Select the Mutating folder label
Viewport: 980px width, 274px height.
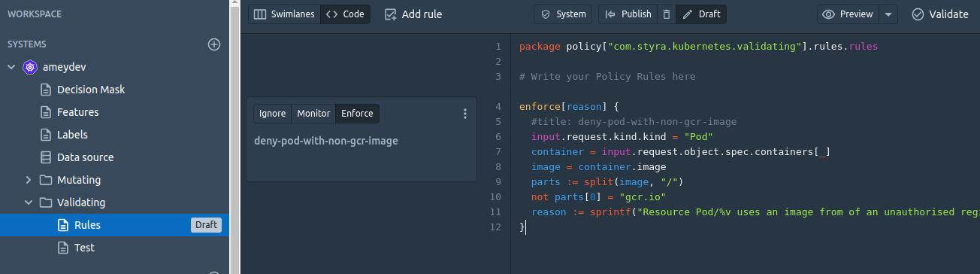coord(79,180)
